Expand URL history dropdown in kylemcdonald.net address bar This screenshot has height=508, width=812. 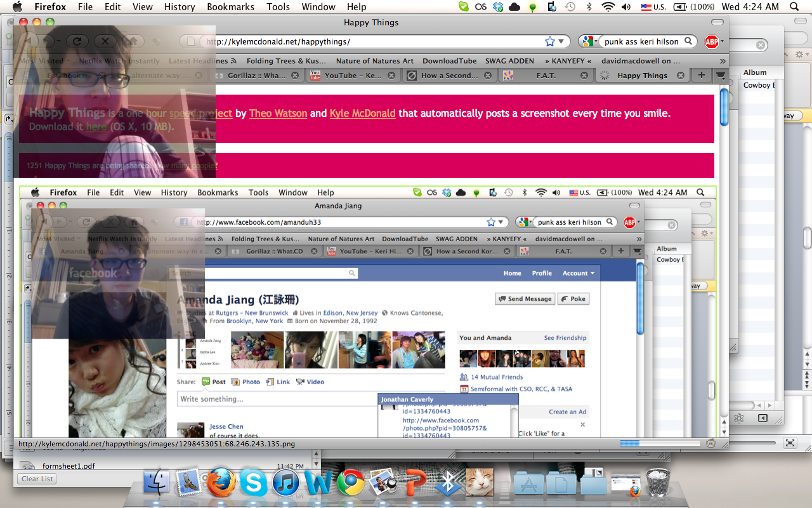pos(561,42)
